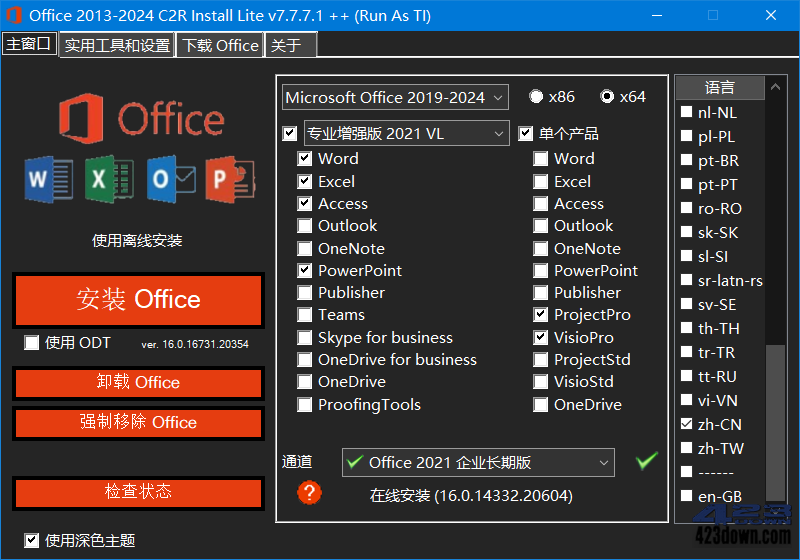This screenshot has height=560, width=800.
Task: Check Skype for business checkbox
Action: tap(305, 338)
